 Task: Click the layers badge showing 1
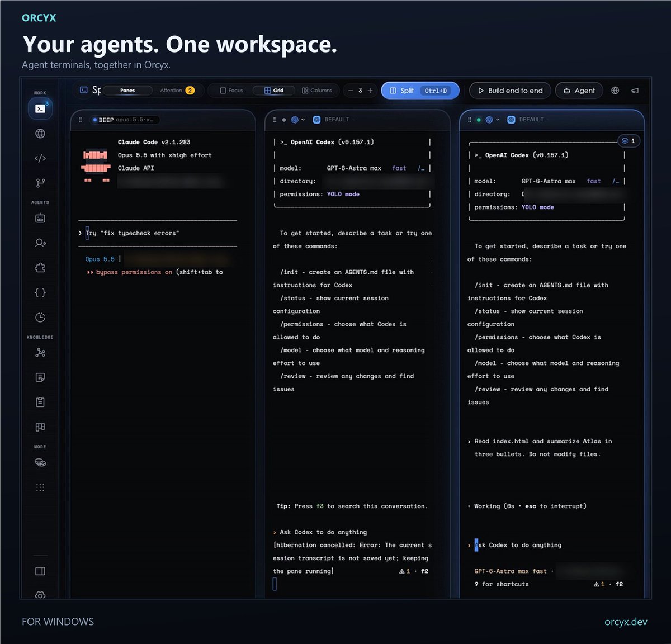(x=629, y=141)
